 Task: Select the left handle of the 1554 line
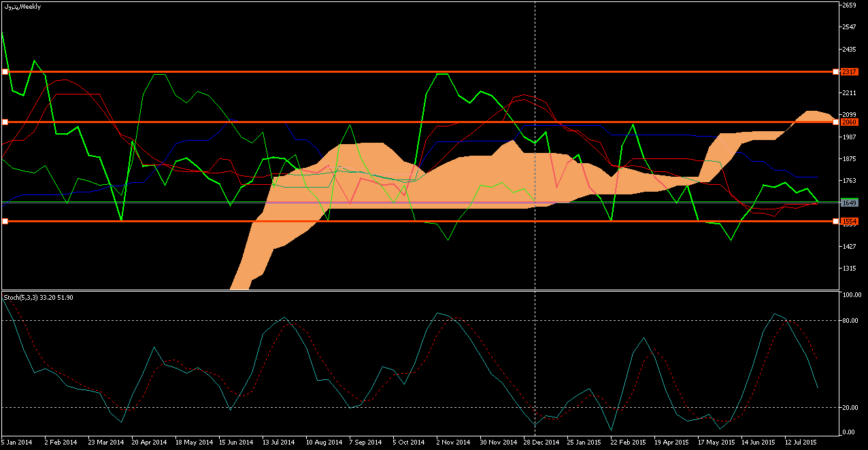pos(5,221)
